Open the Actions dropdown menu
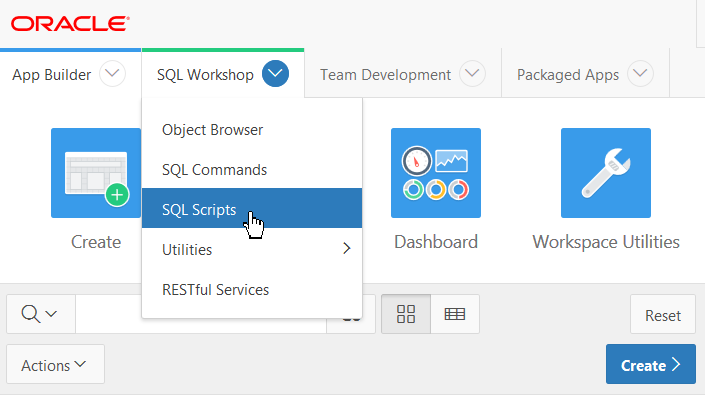 55,364
